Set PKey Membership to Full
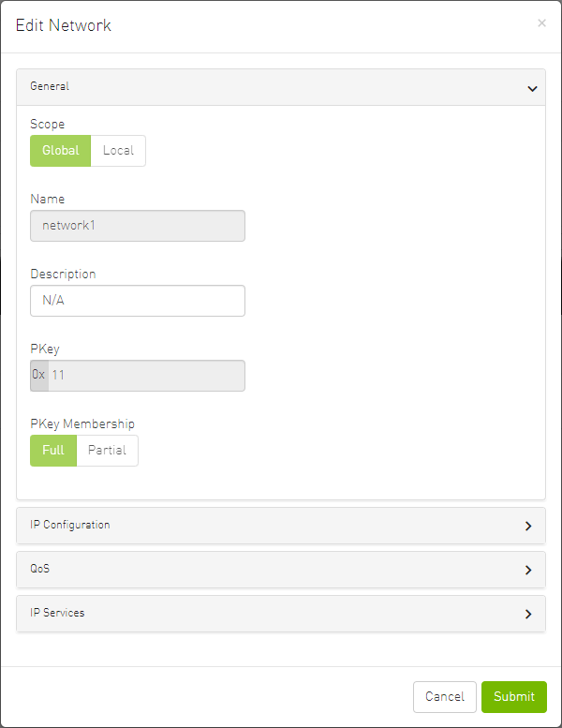Image resolution: width=562 pixels, height=728 pixels. (53, 451)
